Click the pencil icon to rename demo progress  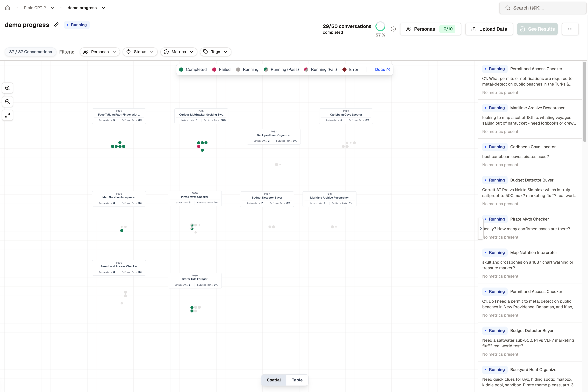tap(56, 25)
